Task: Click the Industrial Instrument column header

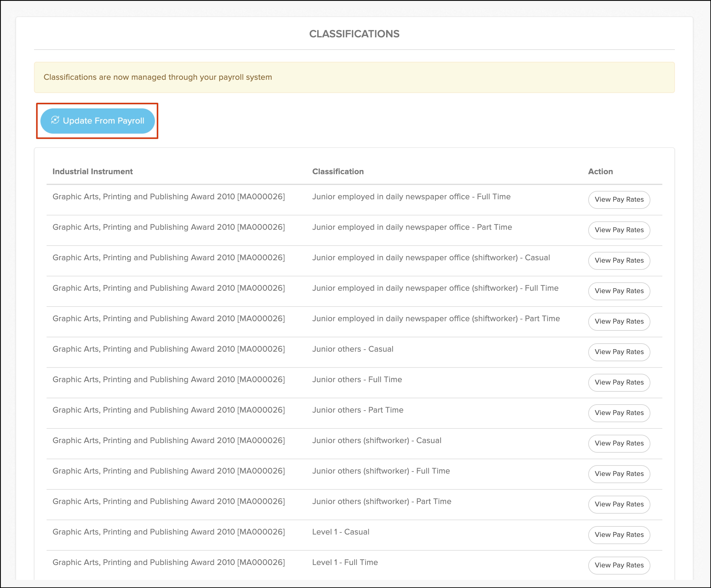Action: coord(93,171)
